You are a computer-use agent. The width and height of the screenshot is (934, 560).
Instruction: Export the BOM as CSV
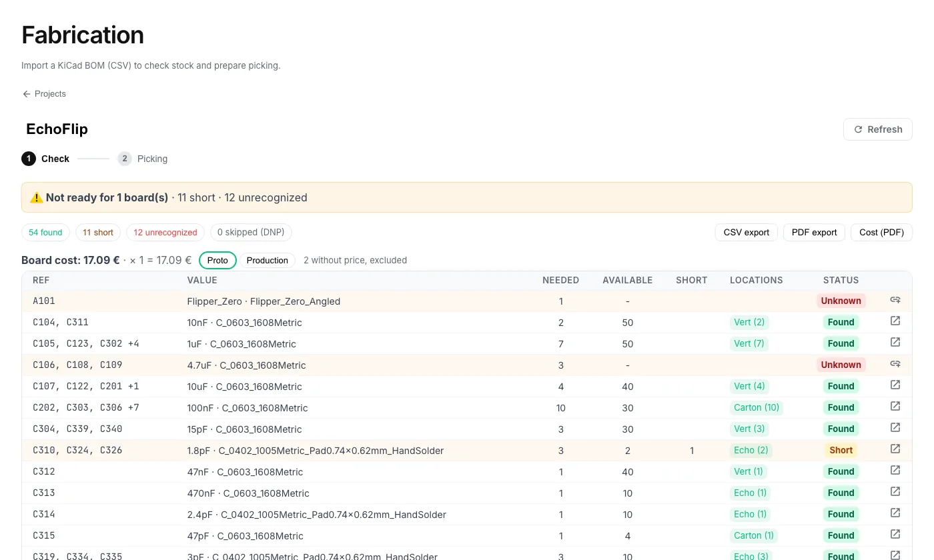point(747,232)
